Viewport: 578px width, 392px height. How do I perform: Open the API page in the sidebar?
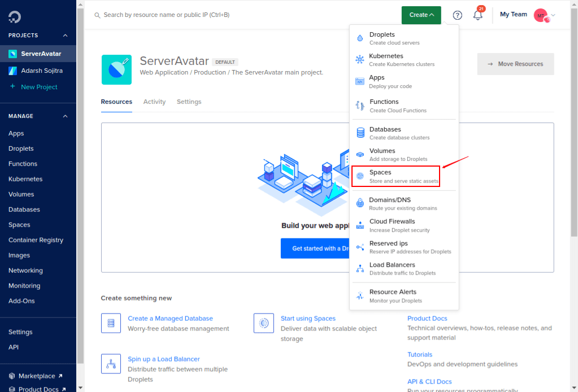pos(13,347)
